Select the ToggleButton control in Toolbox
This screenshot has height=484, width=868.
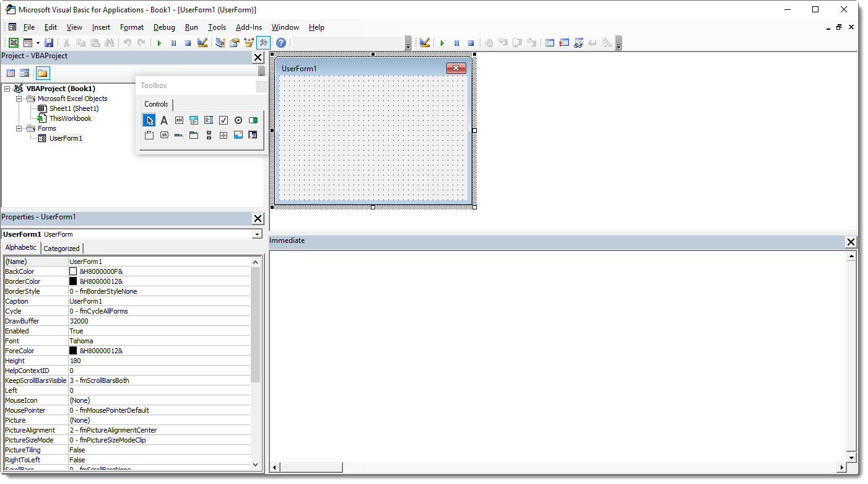coord(253,120)
